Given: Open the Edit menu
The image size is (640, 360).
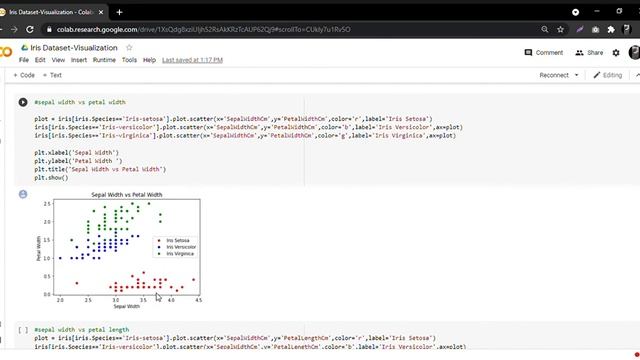Looking at the screenshot, I should click(x=40, y=60).
